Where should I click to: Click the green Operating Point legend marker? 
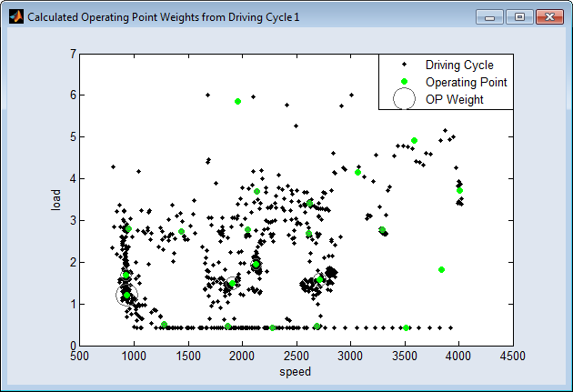click(403, 82)
